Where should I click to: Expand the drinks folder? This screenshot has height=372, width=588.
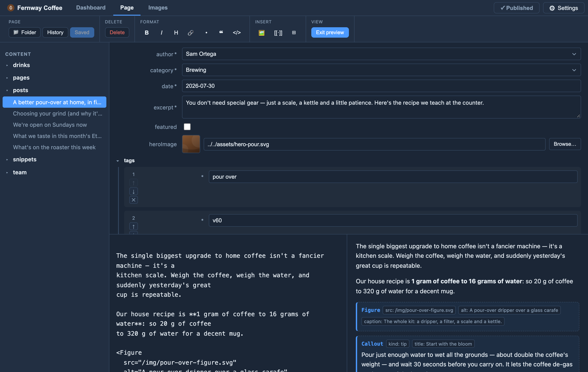(x=7, y=65)
